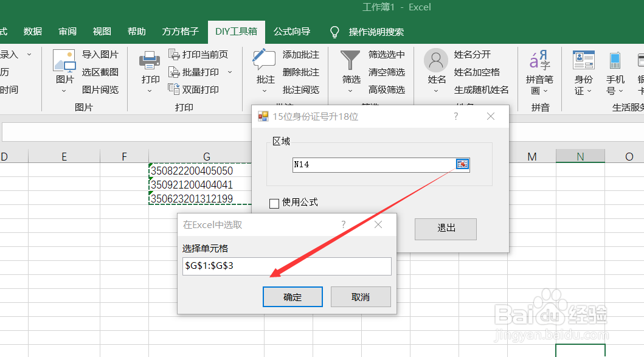Select column header F
The height and width of the screenshot is (357, 644).
[x=125, y=156]
